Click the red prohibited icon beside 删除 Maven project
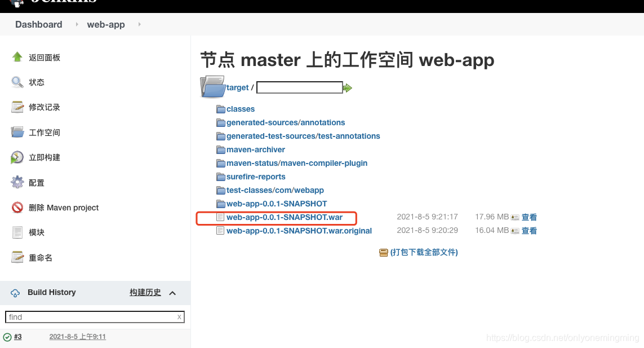This screenshot has width=644, height=348. point(17,208)
